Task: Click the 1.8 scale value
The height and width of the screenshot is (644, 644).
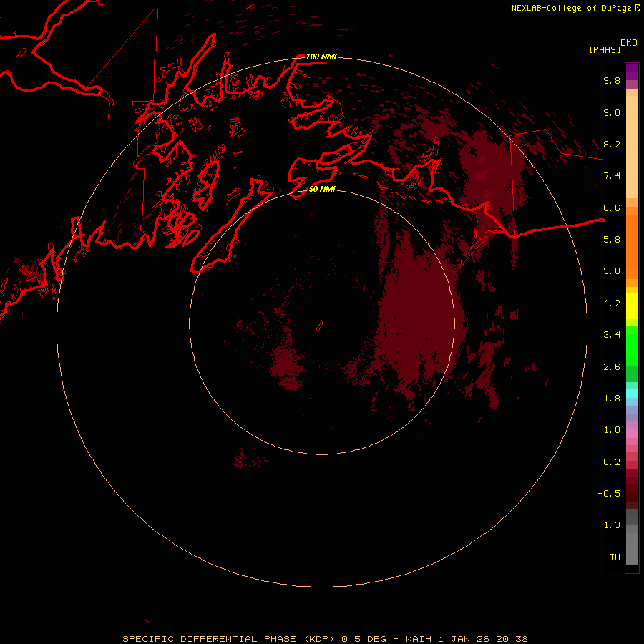Action: 612,399
